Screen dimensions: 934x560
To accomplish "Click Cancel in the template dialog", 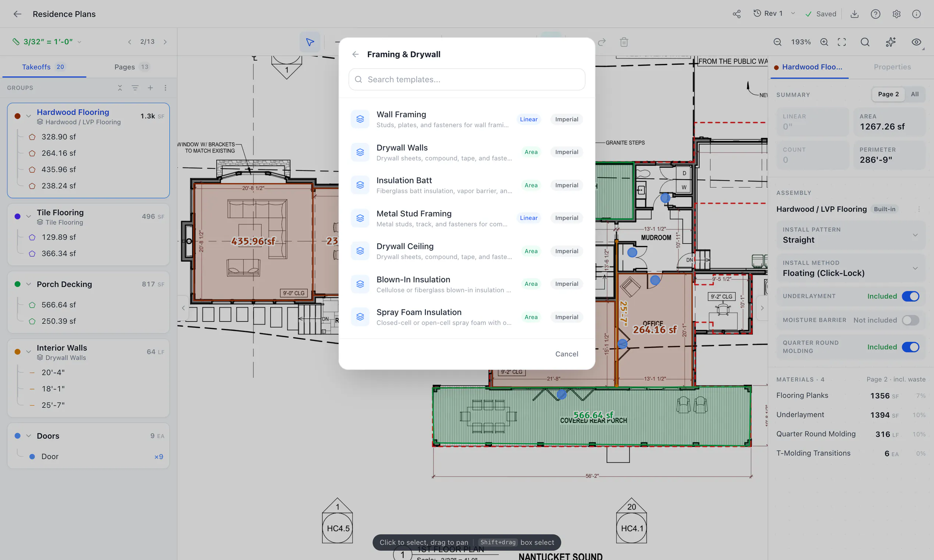I will coord(566,354).
